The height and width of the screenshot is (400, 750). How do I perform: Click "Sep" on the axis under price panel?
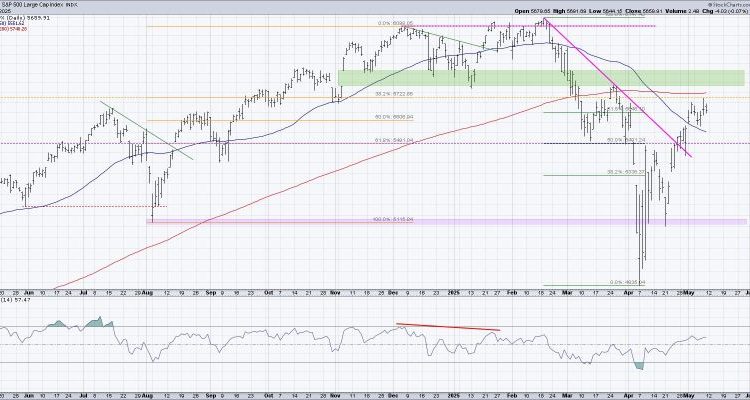pos(210,291)
